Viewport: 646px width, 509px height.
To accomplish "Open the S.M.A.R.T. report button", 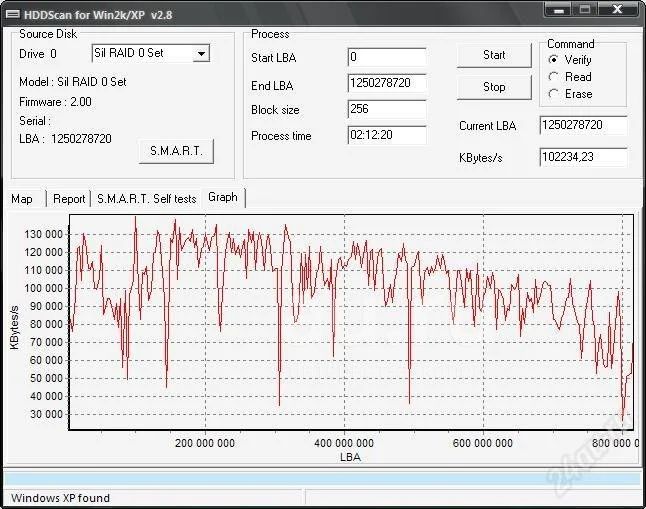I will click(x=176, y=151).
